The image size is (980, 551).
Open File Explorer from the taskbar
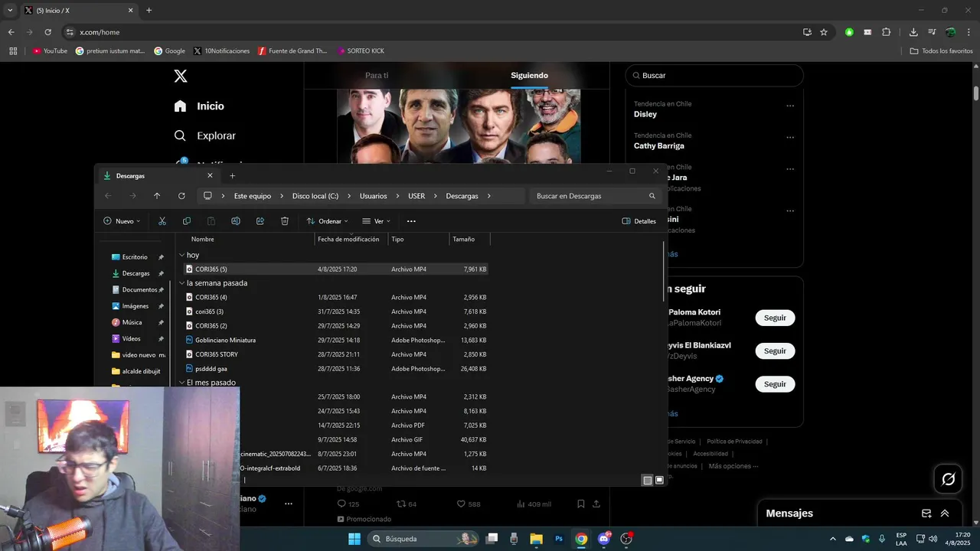coord(537,539)
